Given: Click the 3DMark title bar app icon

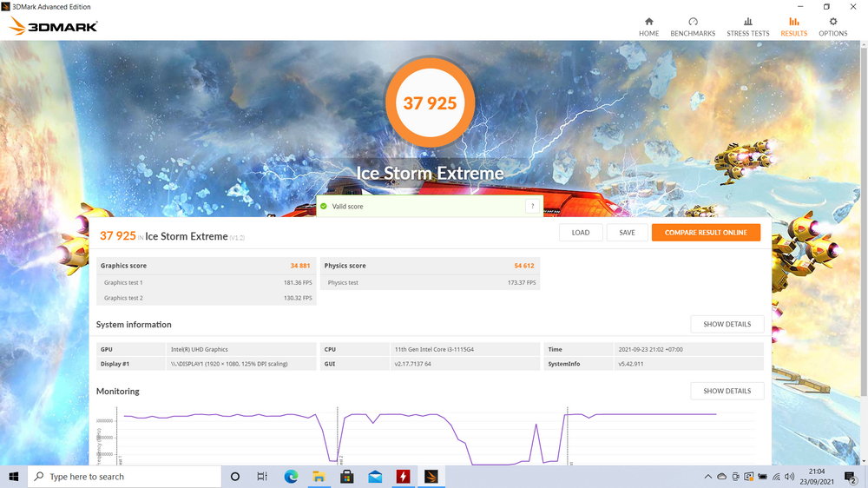Looking at the screenshot, I should point(5,7).
